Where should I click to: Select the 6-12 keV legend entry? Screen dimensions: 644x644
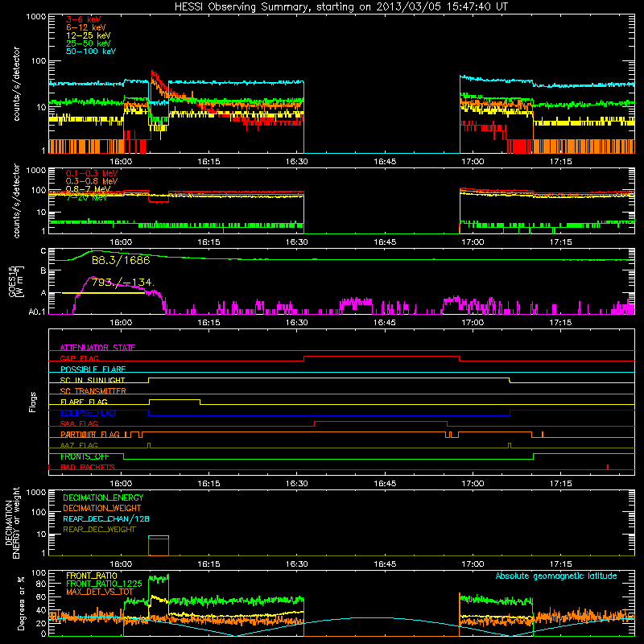click(85, 27)
